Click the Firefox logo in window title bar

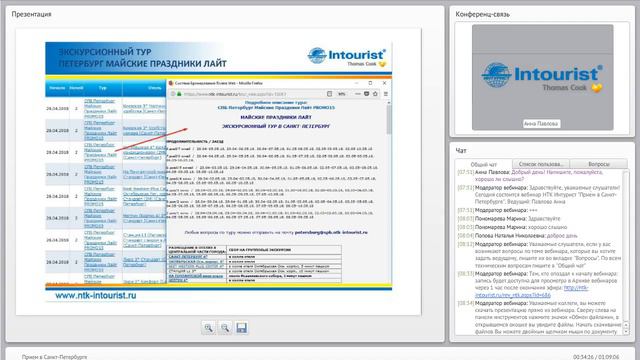pyautogui.click(x=171, y=83)
